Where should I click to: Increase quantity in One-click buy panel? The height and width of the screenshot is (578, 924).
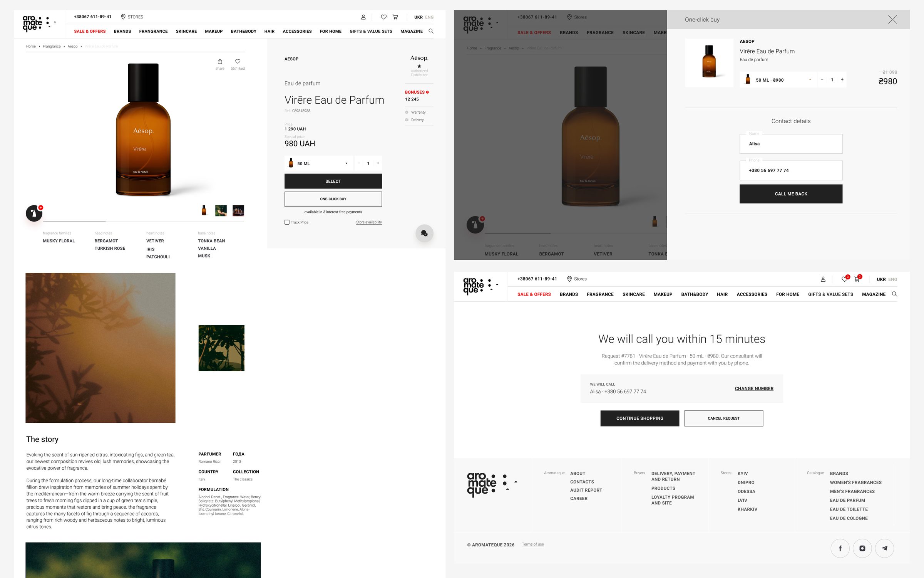coord(842,80)
